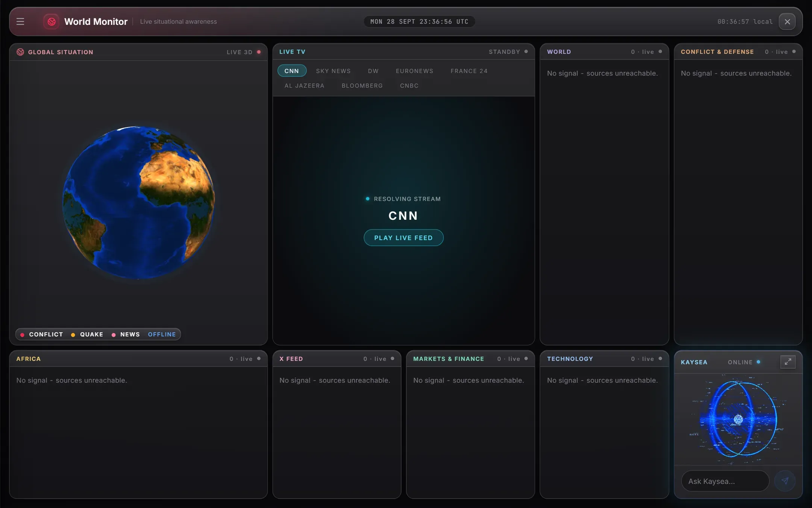The width and height of the screenshot is (812, 508).
Task: Click the Standby status in Live TV
Action: coord(508,52)
